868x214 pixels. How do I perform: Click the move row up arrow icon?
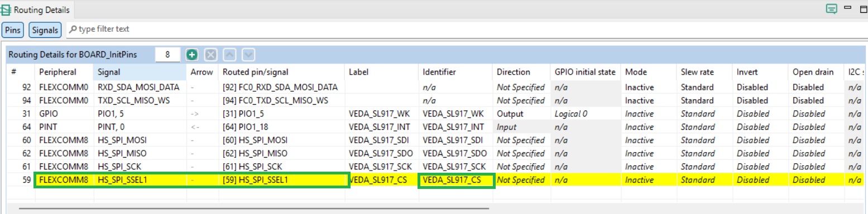229,55
